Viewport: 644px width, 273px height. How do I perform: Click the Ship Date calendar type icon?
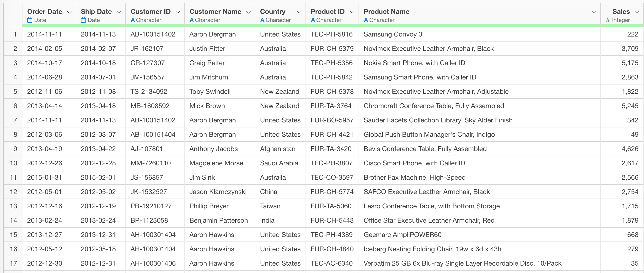pos(84,20)
